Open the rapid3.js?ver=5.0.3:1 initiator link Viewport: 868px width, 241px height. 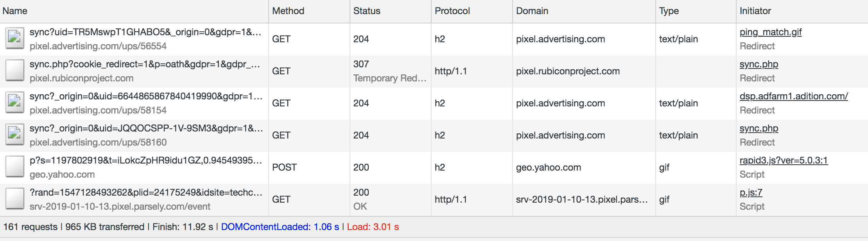(784, 160)
